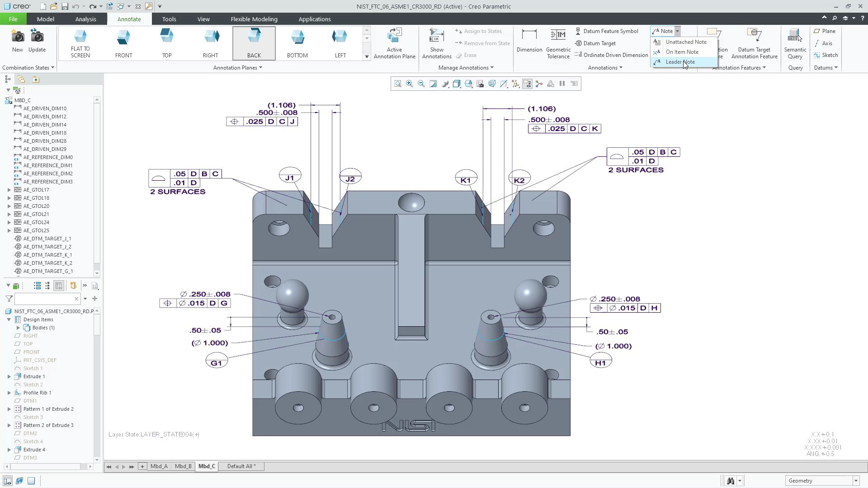Expand the Extrude 1 feature node
The height and width of the screenshot is (488, 868).
point(9,376)
